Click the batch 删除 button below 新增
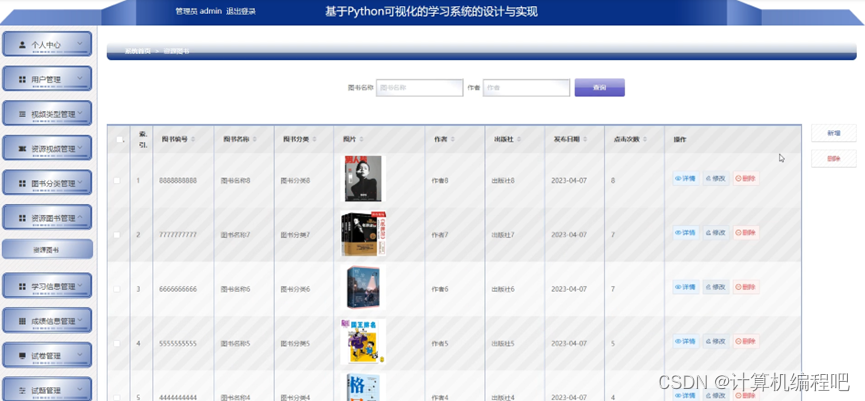 click(x=834, y=159)
